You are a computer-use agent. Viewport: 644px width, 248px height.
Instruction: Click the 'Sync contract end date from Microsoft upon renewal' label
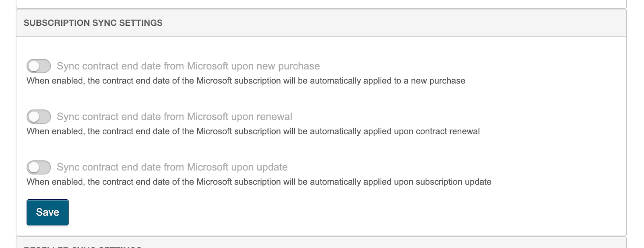point(174,117)
